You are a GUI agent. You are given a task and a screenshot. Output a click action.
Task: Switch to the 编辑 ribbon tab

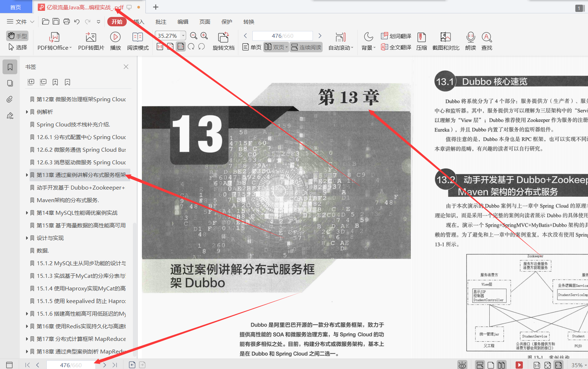coord(183,22)
